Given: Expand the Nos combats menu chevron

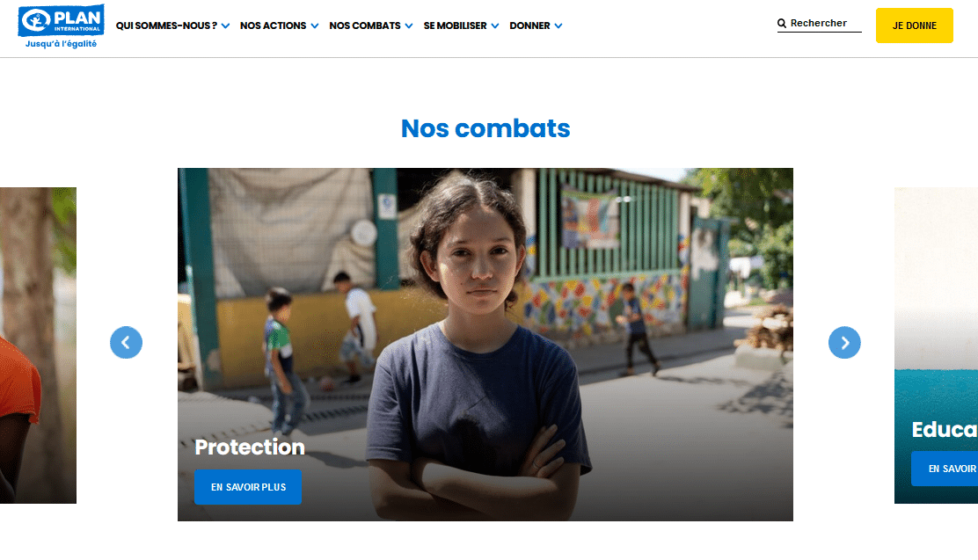Looking at the screenshot, I should [409, 26].
